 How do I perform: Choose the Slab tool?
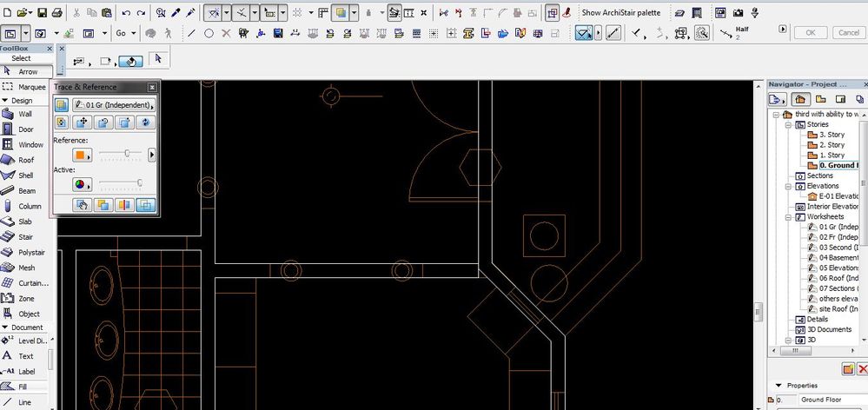pos(25,222)
